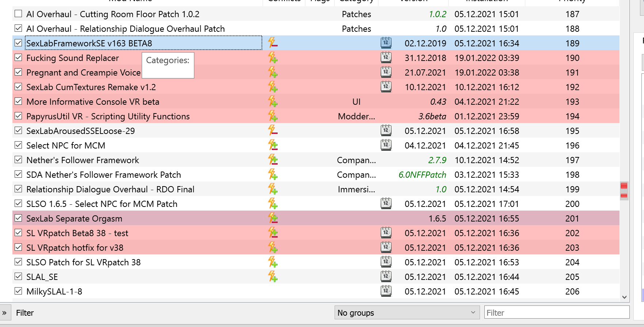This screenshot has height=327, width=644.
Task: Toggle SLAL_SE mod checkbox
Action: (x=18, y=276)
